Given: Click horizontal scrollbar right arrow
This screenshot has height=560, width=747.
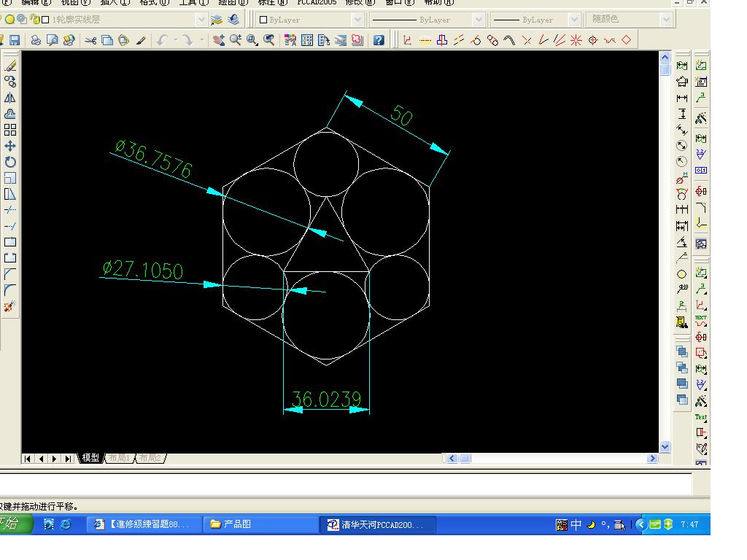Looking at the screenshot, I should (652, 458).
